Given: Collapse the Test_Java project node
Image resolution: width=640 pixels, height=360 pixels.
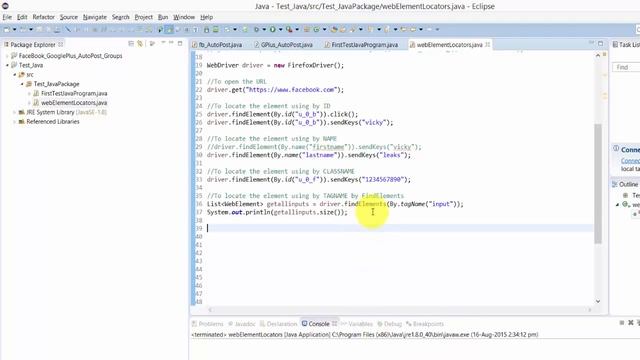Looking at the screenshot, I should (7, 65).
